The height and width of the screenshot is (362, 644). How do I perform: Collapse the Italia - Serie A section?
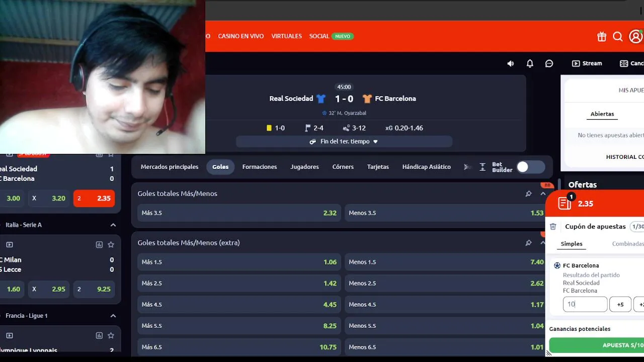pos(113,225)
